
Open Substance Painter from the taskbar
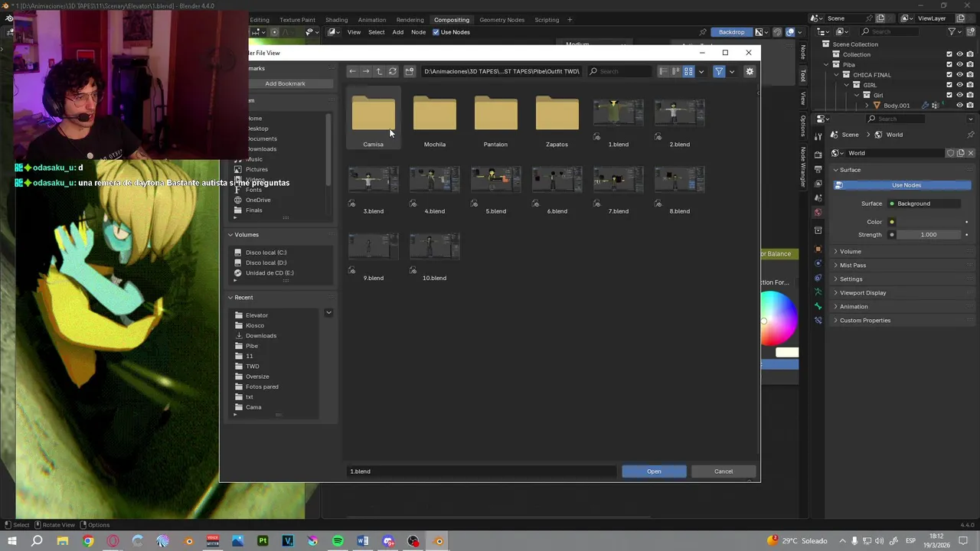263,541
